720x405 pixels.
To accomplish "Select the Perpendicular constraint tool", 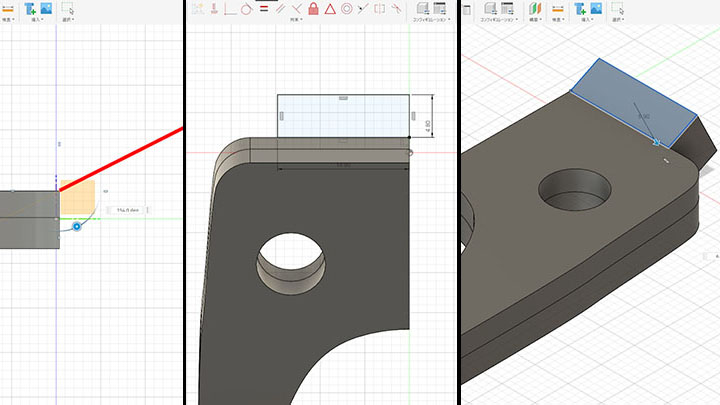I will 297,8.
